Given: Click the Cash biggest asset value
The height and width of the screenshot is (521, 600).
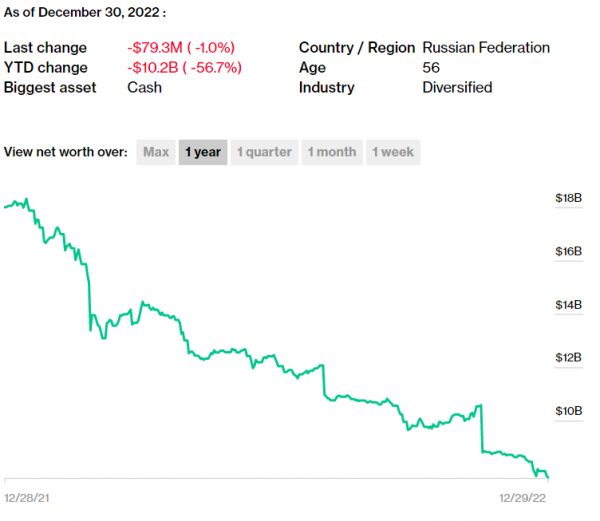Looking at the screenshot, I should (144, 88).
